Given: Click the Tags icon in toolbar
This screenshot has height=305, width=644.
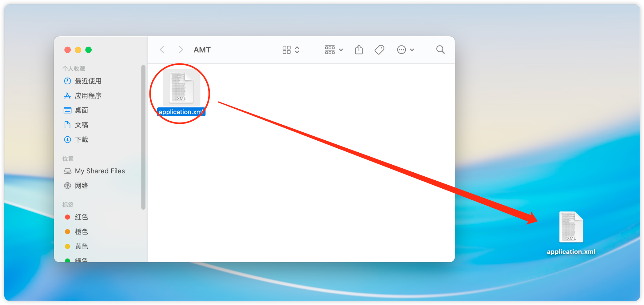Looking at the screenshot, I should (x=379, y=50).
